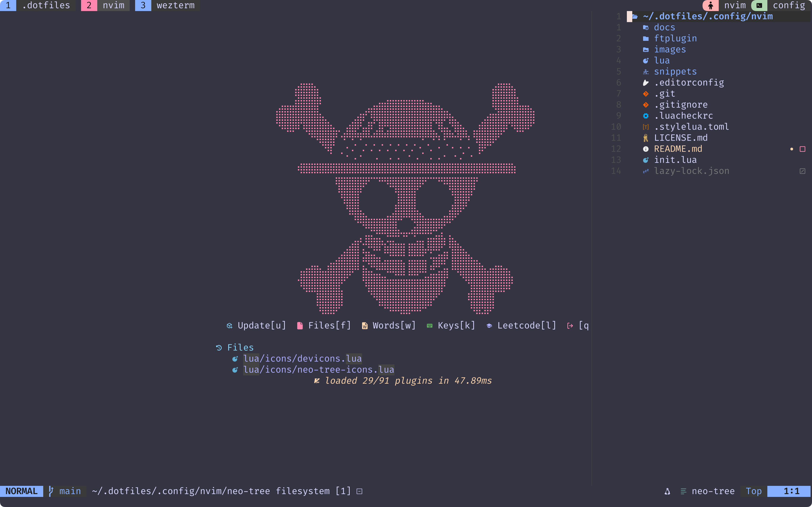Click the small box after filesystem [1]
Image resolution: width=812 pixels, height=507 pixels.
click(359, 491)
